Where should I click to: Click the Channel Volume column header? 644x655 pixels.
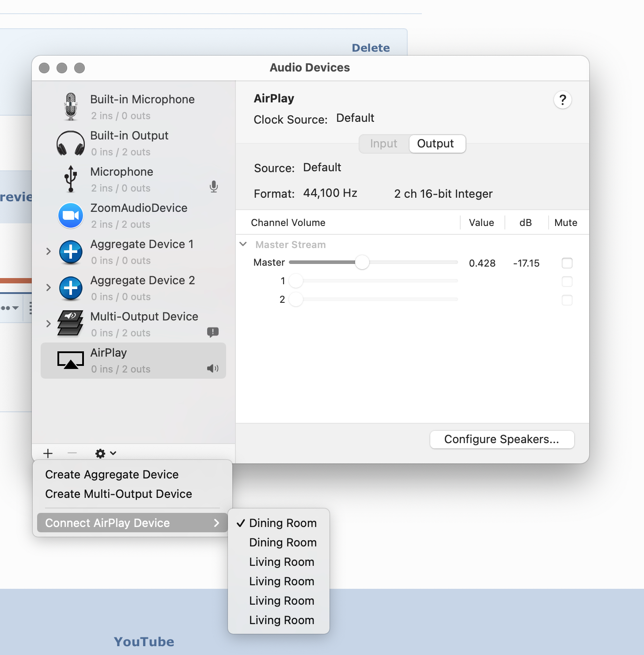click(288, 222)
